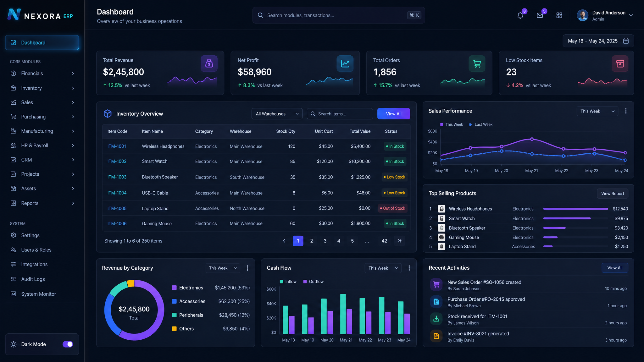Click the Out of Stock status badge
The width and height of the screenshot is (644, 362).
393,208
